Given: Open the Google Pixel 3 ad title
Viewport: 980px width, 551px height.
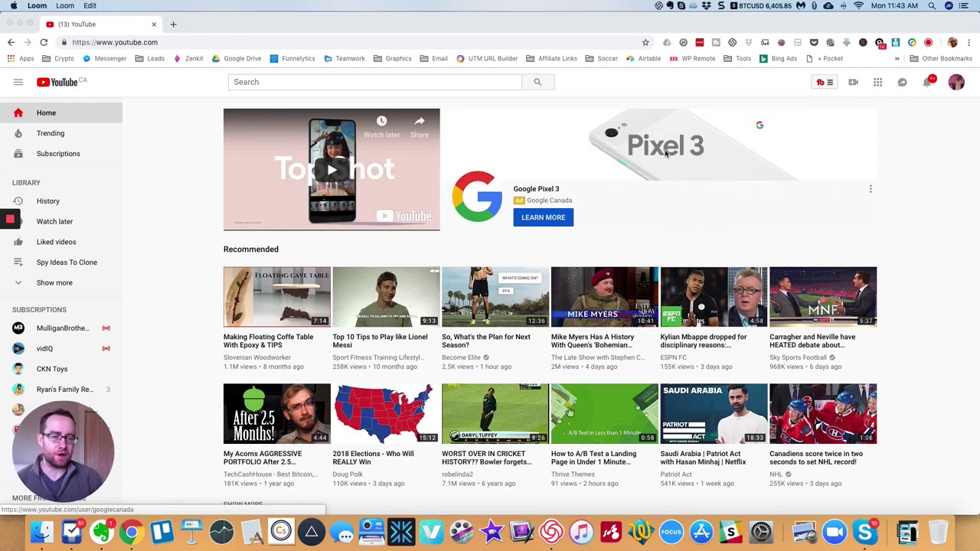Looking at the screenshot, I should click(x=536, y=189).
